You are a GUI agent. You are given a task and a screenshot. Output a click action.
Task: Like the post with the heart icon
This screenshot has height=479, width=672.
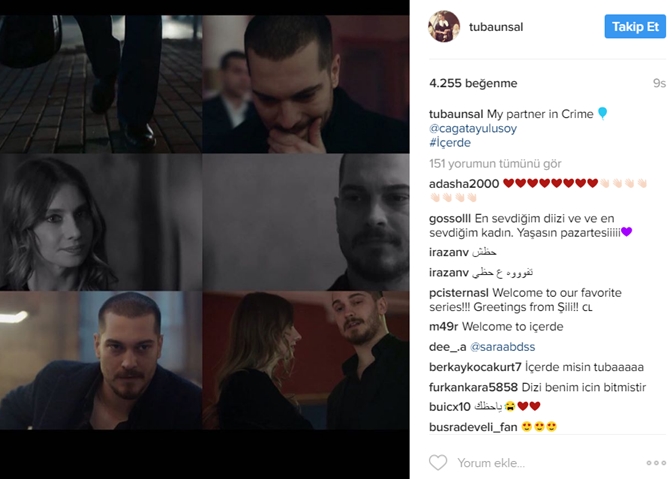(x=438, y=463)
